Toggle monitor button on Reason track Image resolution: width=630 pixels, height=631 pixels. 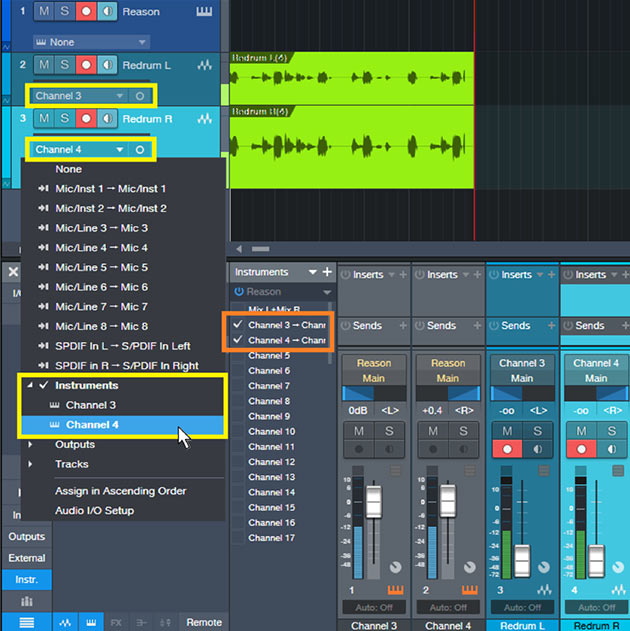(108, 12)
